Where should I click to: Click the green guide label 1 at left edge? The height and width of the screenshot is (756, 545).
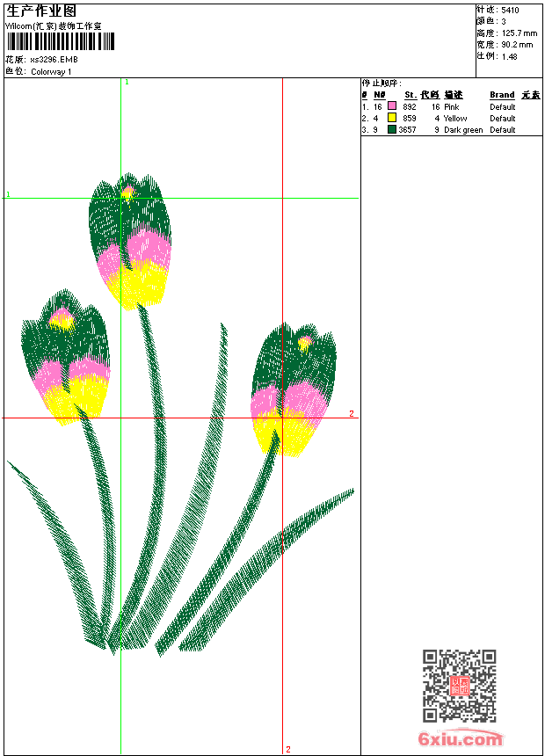[8, 194]
